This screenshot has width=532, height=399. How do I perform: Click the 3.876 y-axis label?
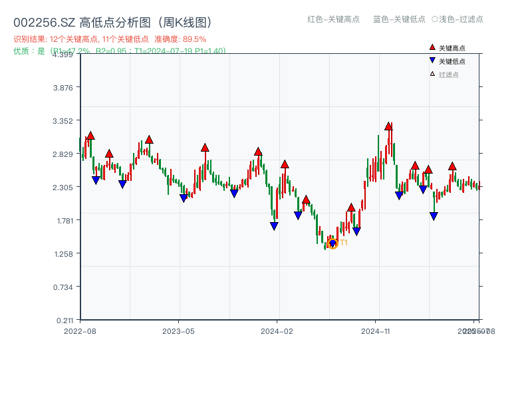pyautogui.click(x=63, y=88)
